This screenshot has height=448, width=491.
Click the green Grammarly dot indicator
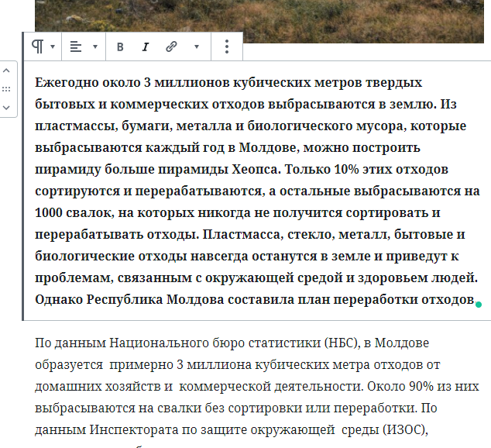(x=478, y=304)
